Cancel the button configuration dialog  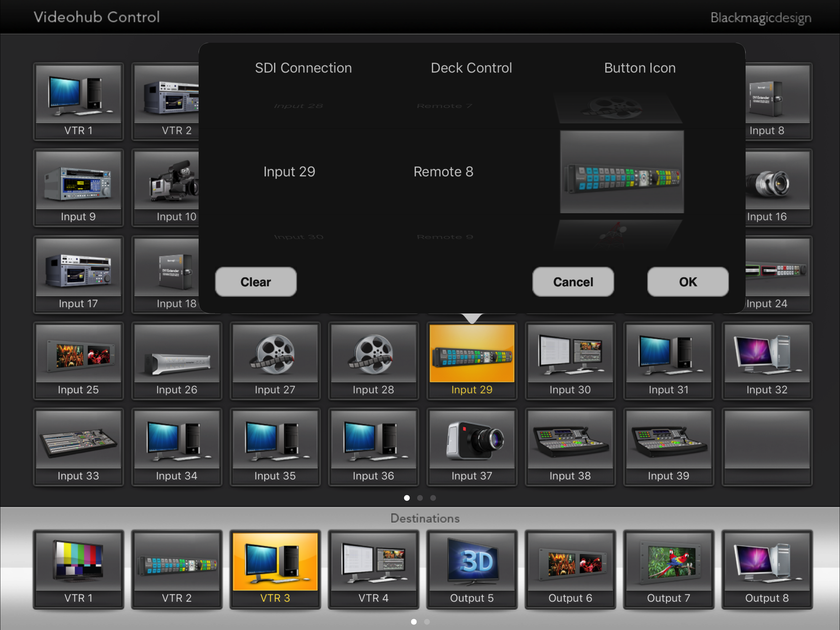(x=573, y=281)
